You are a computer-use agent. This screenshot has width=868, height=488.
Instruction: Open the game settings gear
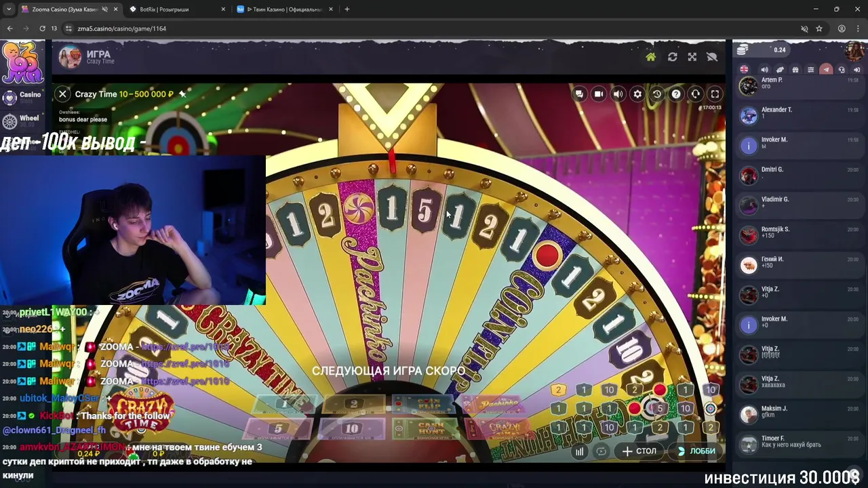637,94
